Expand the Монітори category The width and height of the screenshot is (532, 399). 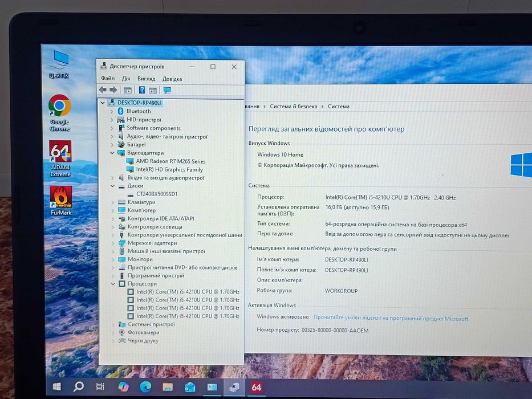click(113, 259)
